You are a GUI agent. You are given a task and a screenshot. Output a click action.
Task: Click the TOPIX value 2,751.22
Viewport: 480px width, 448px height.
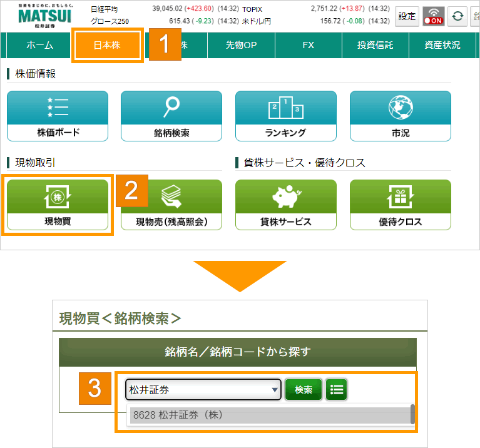(x=324, y=9)
